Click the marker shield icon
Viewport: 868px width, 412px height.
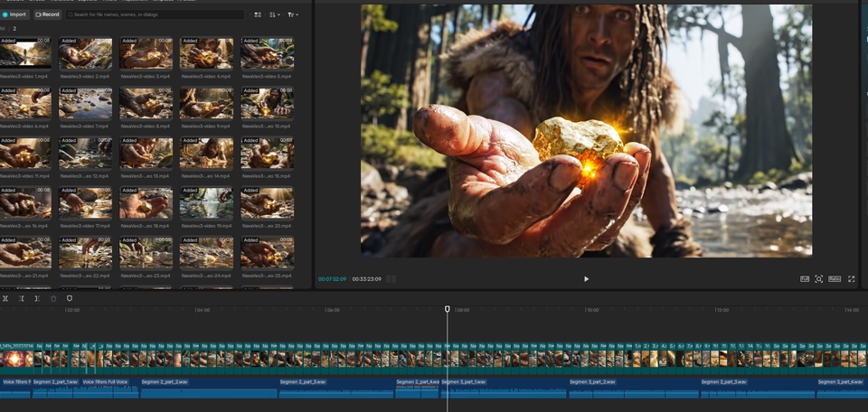(x=70, y=298)
